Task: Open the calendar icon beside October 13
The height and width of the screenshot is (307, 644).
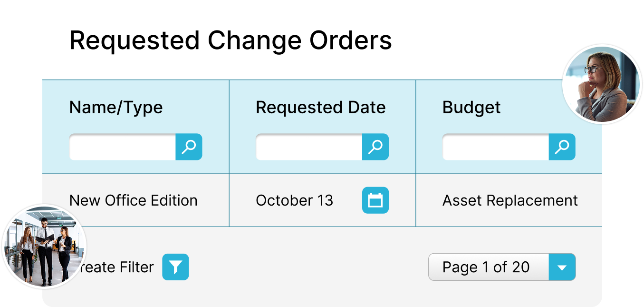Action: click(375, 200)
